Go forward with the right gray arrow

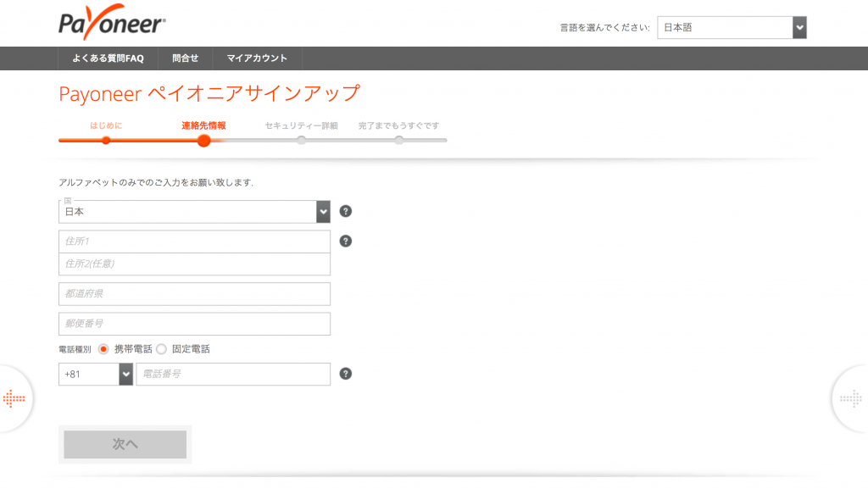(x=851, y=398)
